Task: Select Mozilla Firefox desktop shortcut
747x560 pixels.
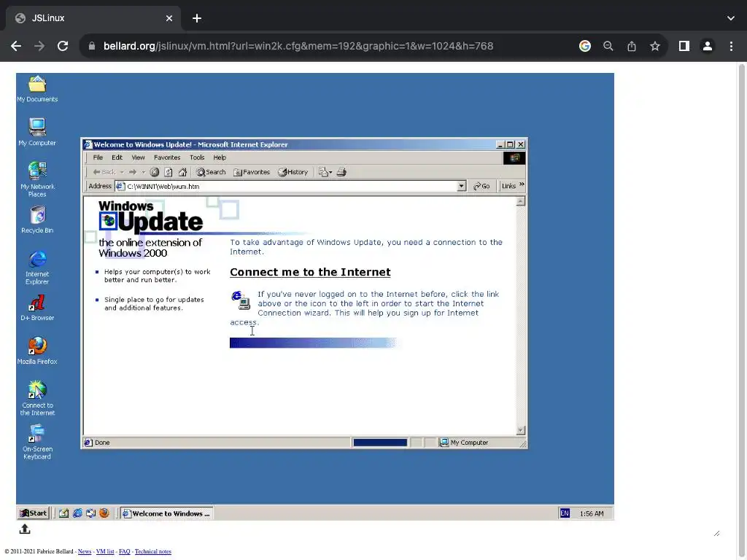Action: [x=37, y=351]
